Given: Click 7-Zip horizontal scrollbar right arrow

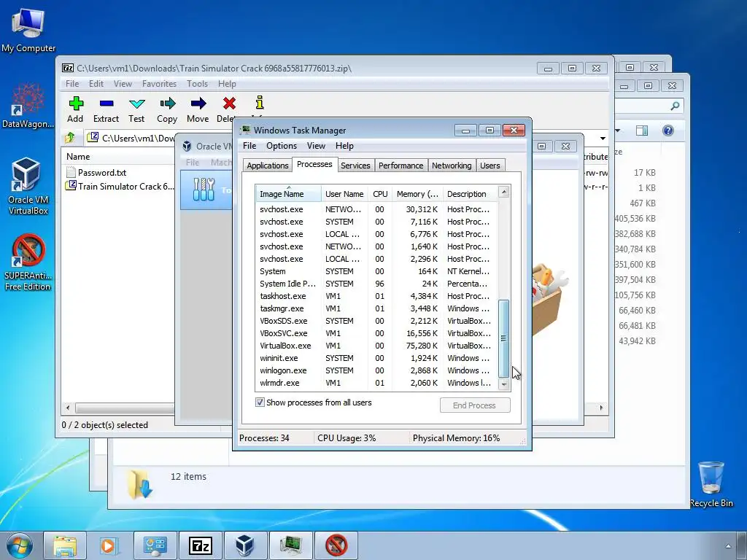Looking at the screenshot, I should coord(601,408).
